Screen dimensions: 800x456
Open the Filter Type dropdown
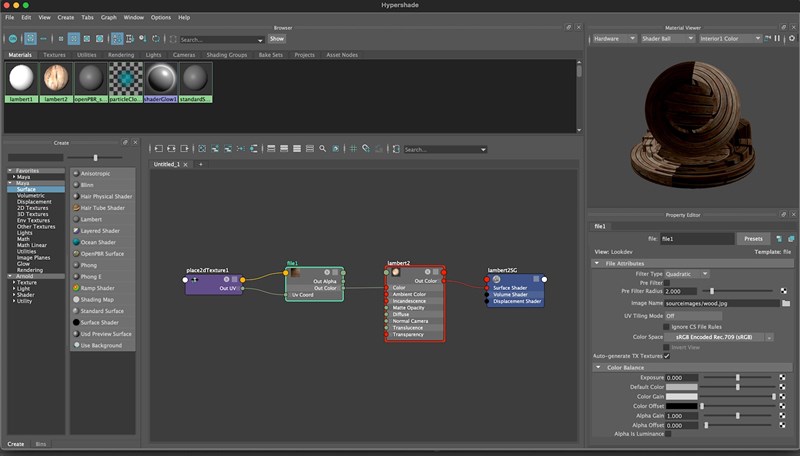(688, 273)
